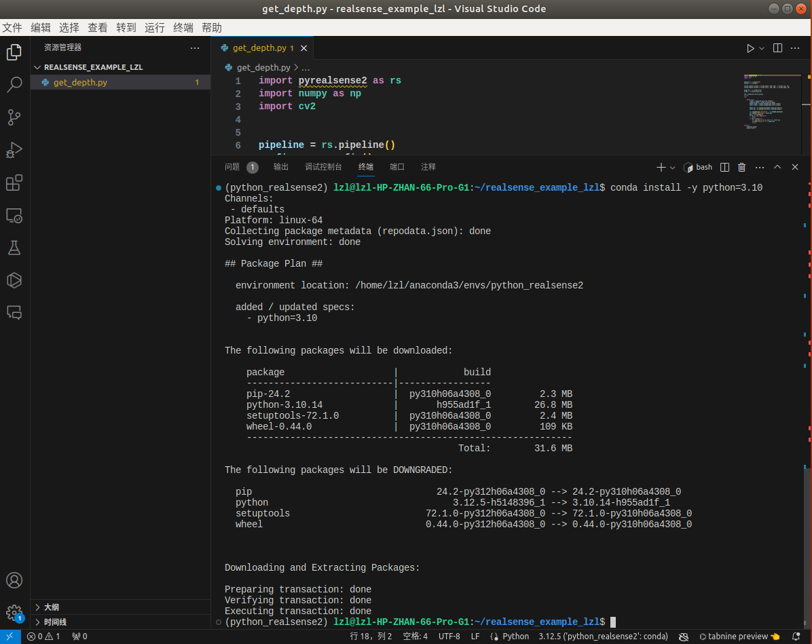The width and height of the screenshot is (812, 644).
Task: Select Python interpreter 3.12.5 in status bar
Action: (603, 637)
